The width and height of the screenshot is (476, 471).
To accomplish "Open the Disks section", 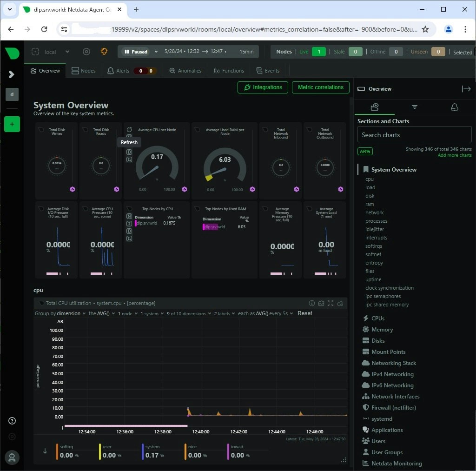I will (x=377, y=341).
